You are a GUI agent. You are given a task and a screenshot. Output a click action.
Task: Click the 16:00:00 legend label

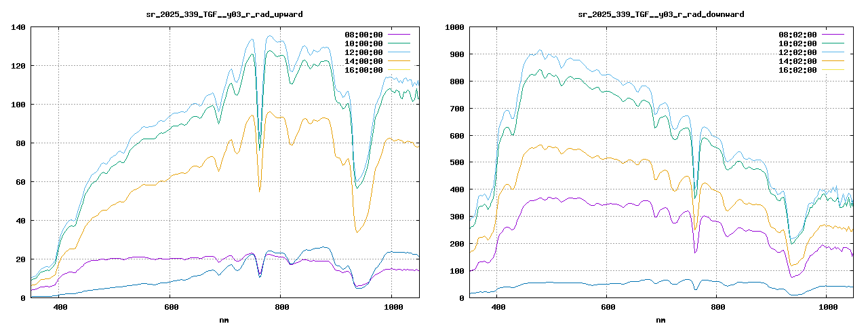pyautogui.click(x=363, y=70)
